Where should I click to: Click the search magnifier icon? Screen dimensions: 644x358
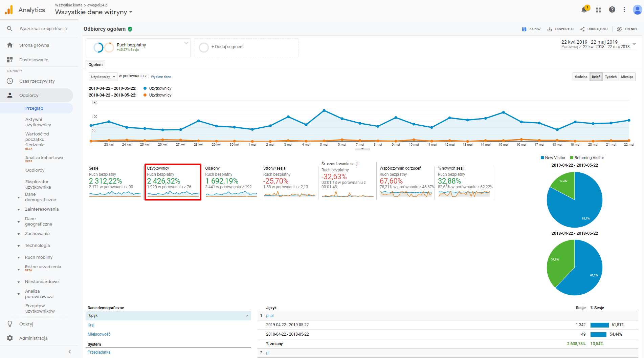point(10,29)
